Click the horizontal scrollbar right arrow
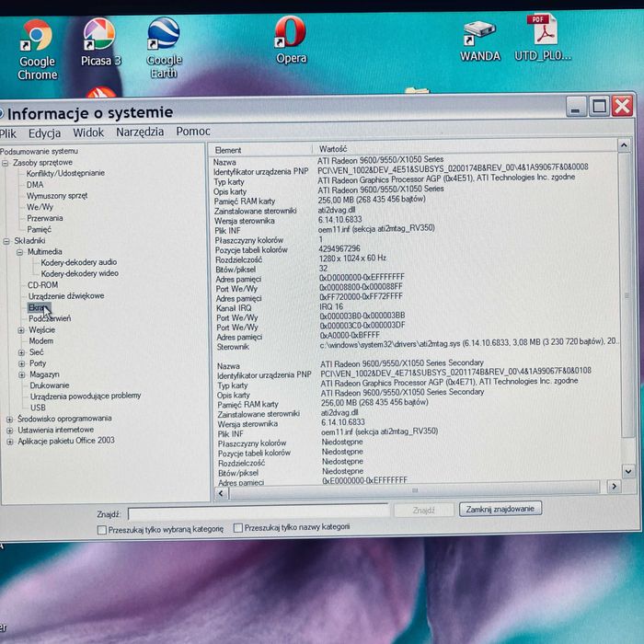Image resolution: width=644 pixels, height=644 pixels. pos(614,487)
